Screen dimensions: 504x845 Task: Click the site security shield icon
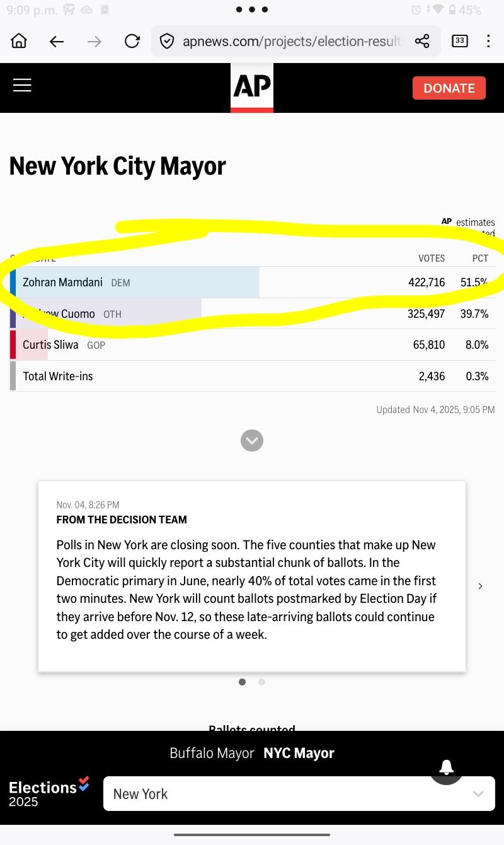pos(167,42)
